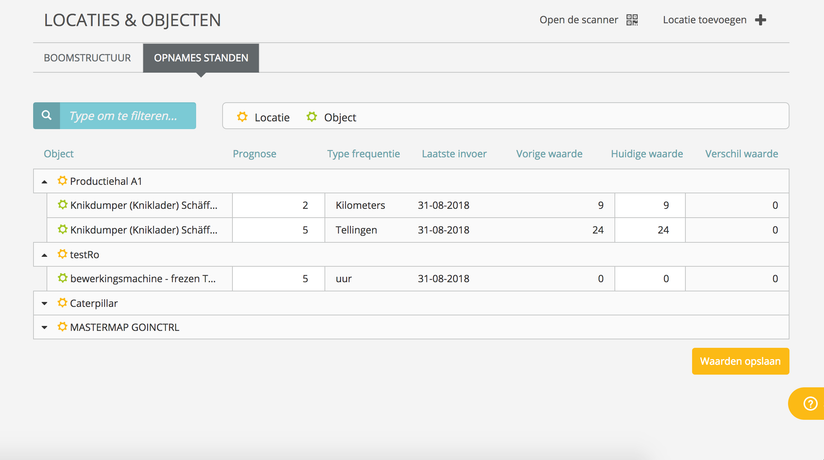
Task: Click the filter text input field
Action: point(128,116)
